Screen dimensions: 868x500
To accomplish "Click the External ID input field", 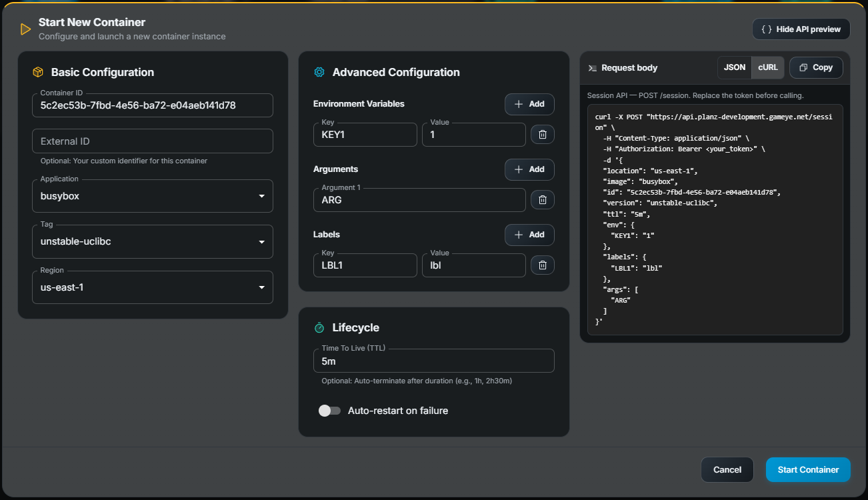I will 153,141.
